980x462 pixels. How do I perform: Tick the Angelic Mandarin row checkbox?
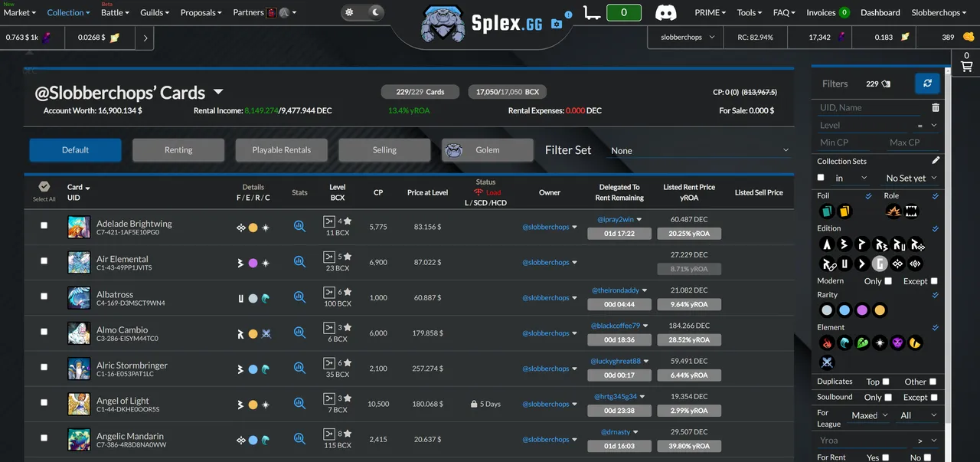44,438
